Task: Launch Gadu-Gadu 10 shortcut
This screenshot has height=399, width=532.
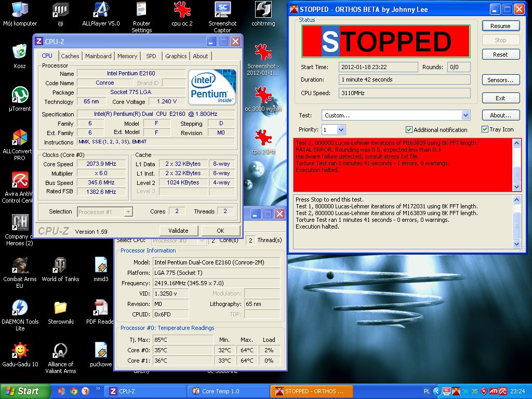Action: (x=20, y=355)
